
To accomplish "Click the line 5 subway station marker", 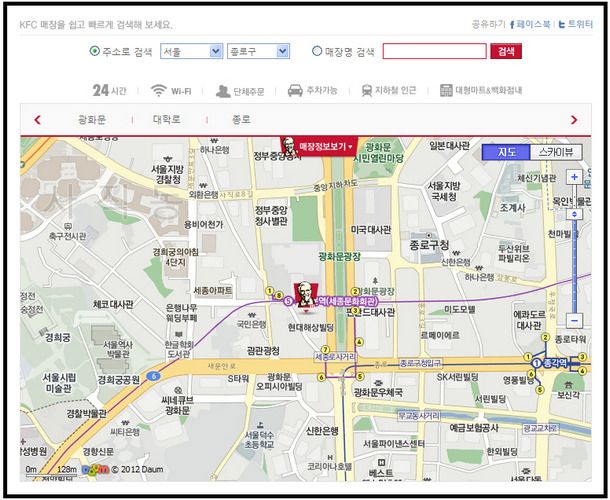I will (288, 301).
